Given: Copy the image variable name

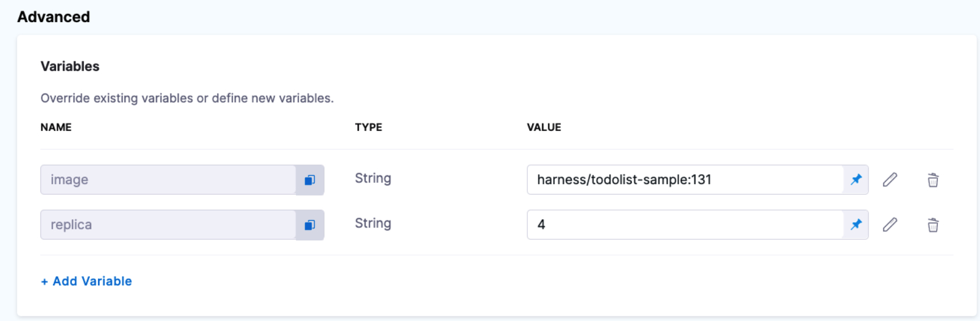Looking at the screenshot, I should [310, 180].
